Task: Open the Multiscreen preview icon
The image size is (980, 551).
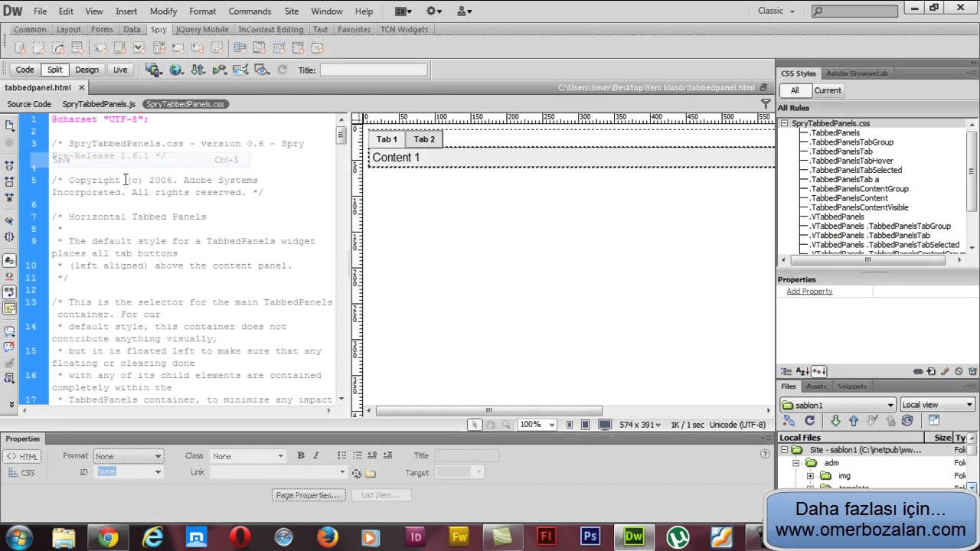Action: (153, 70)
